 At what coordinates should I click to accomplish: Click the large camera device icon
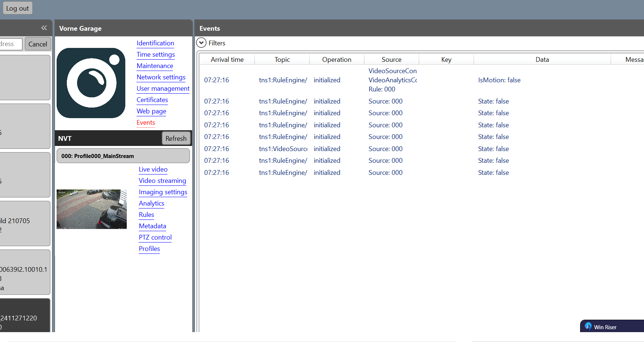[91, 83]
